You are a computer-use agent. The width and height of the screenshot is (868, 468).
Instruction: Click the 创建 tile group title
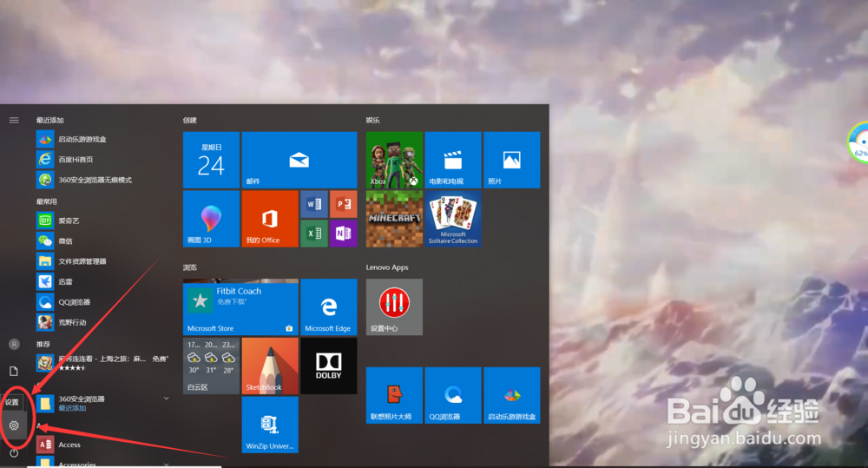point(190,120)
